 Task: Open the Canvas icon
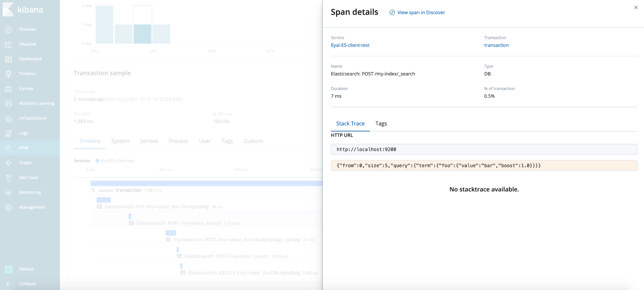[9, 89]
